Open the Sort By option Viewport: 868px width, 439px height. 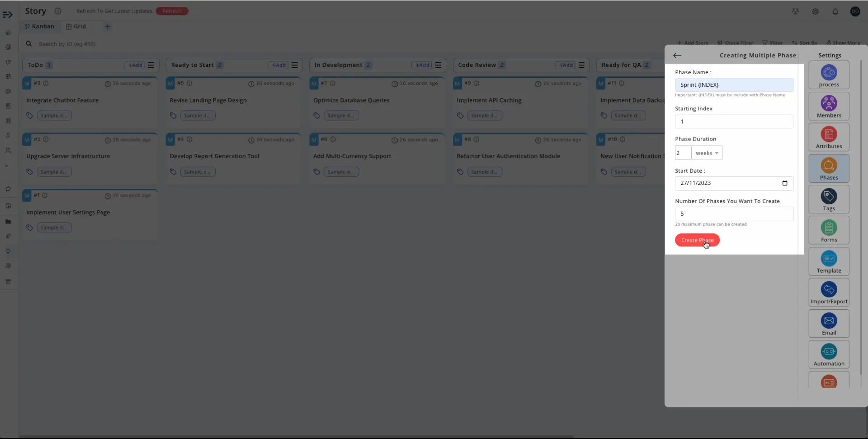point(804,43)
